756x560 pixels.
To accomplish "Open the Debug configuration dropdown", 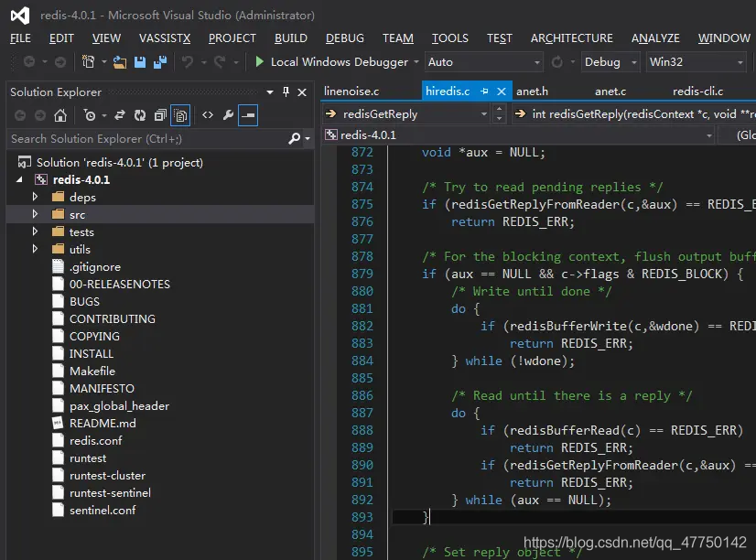I will (611, 62).
